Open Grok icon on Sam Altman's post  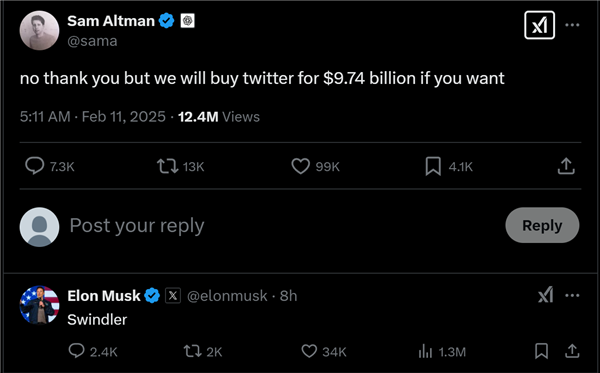click(x=539, y=25)
